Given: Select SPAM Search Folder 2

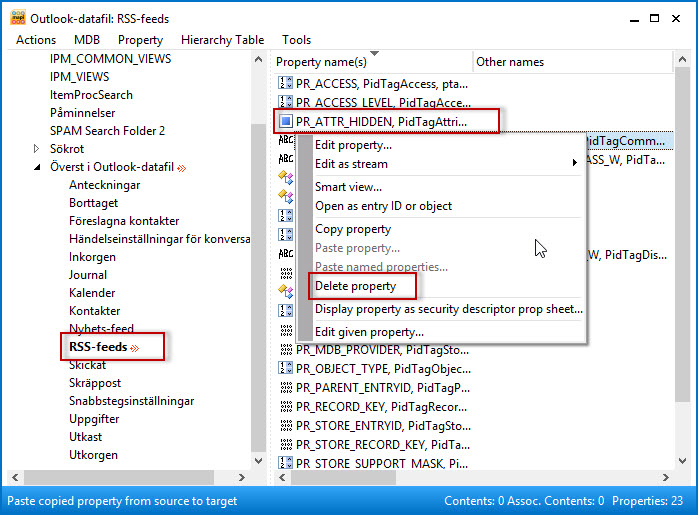Looking at the screenshot, I should [107, 131].
